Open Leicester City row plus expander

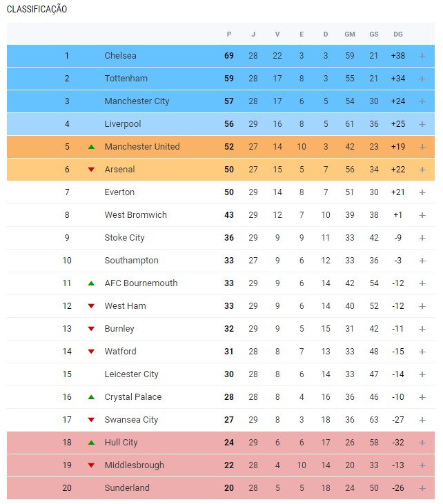click(x=422, y=374)
